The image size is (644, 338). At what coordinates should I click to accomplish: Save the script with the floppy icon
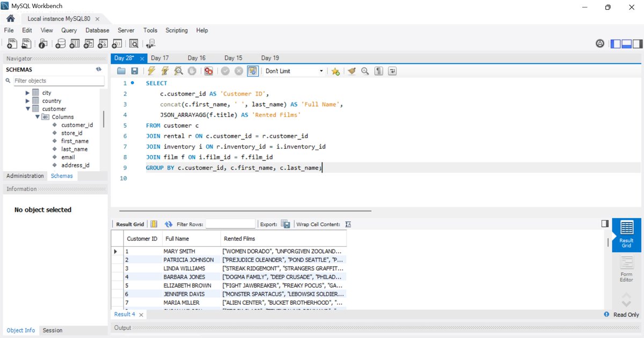[134, 71]
